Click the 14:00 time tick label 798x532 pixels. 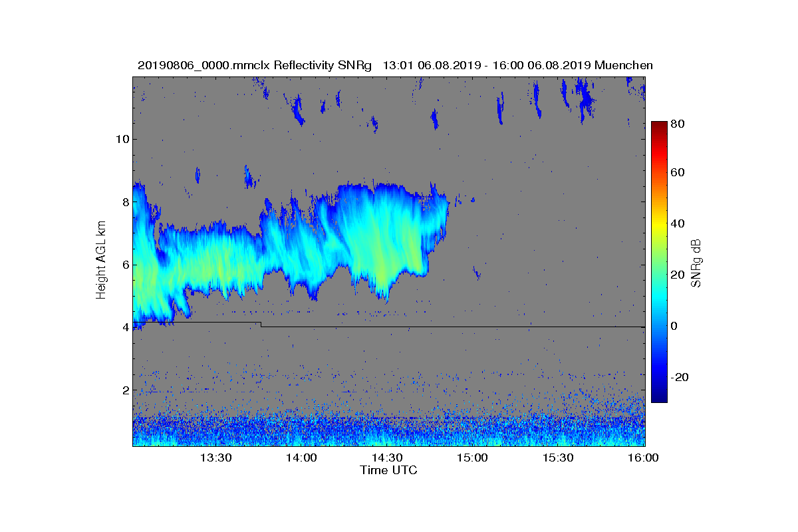click(301, 458)
